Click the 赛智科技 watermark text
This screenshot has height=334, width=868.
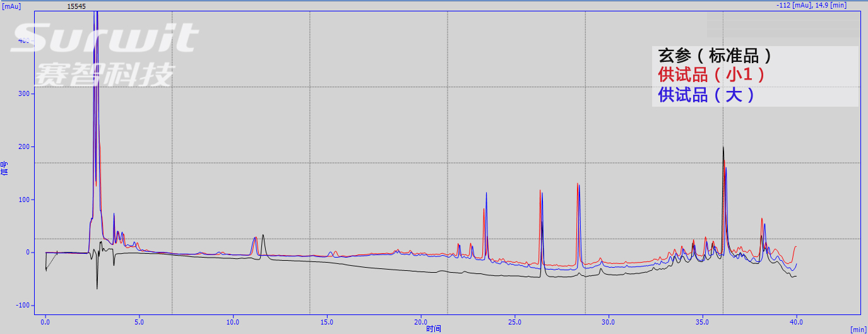click(x=104, y=75)
